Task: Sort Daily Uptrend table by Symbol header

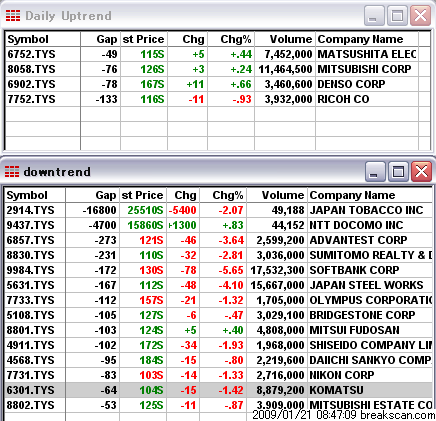Action: point(43,39)
